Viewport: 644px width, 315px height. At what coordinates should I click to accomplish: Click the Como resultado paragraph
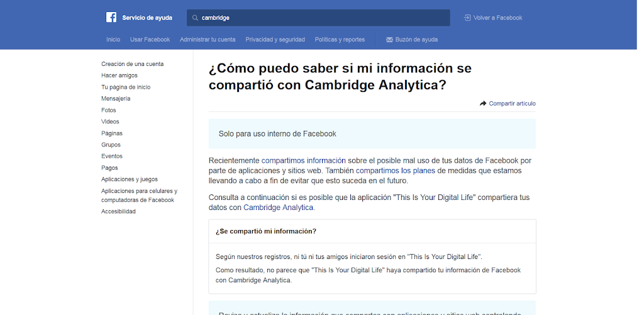pyautogui.click(x=368, y=275)
